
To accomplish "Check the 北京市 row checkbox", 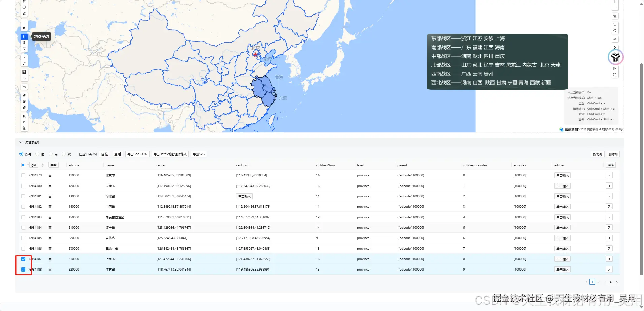I will (23, 175).
